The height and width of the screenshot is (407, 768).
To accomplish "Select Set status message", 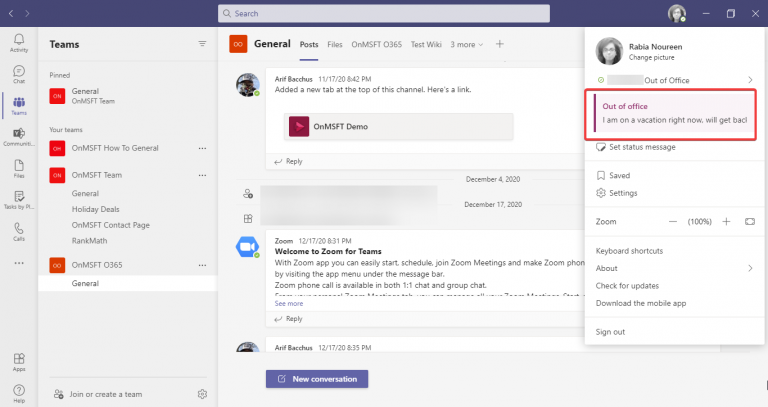I will 636,147.
